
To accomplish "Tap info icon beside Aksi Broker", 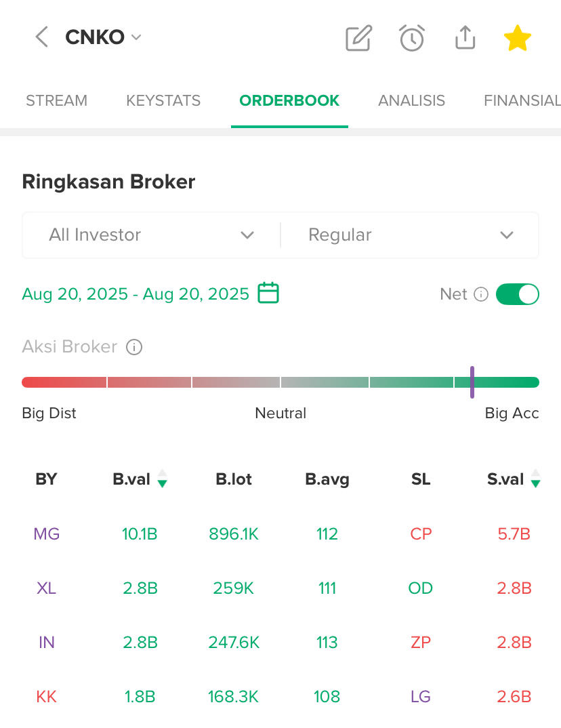I will [135, 348].
